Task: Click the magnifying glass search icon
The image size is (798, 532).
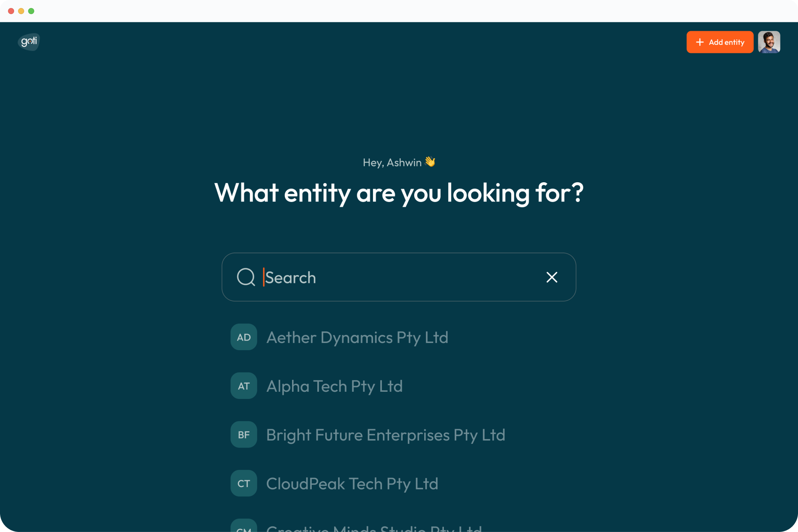Action: 246,277
